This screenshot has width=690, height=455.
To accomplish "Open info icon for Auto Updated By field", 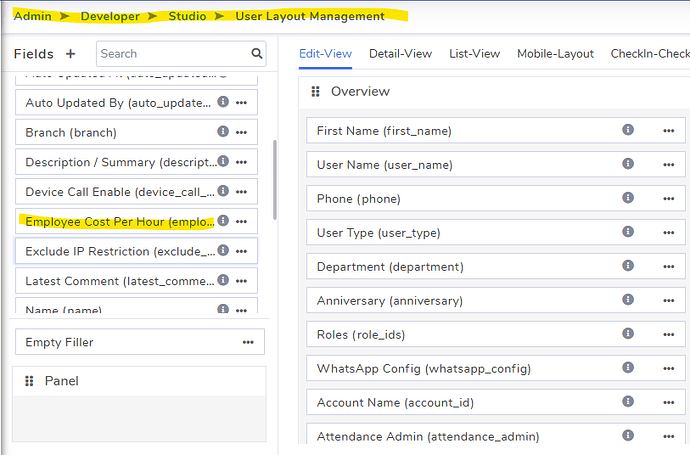I will pyautogui.click(x=223, y=102).
